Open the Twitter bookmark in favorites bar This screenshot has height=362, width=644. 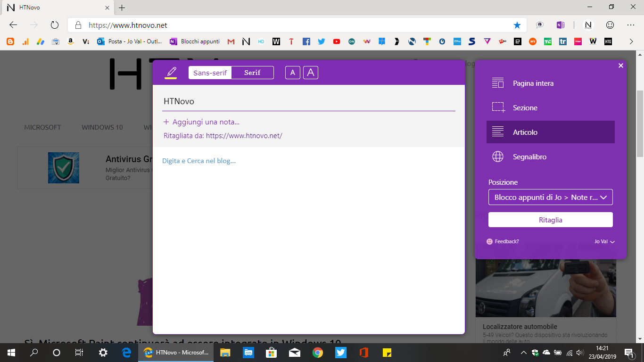pyautogui.click(x=322, y=41)
